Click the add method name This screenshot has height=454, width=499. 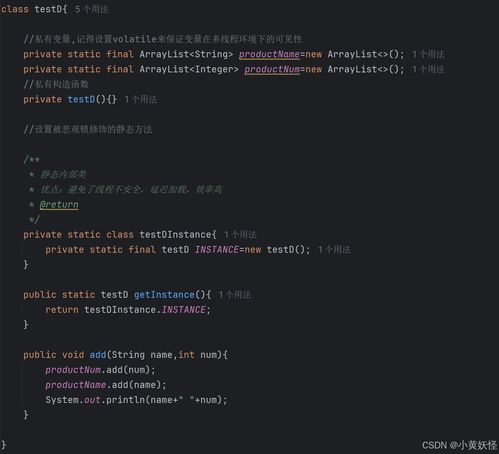[98, 355]
